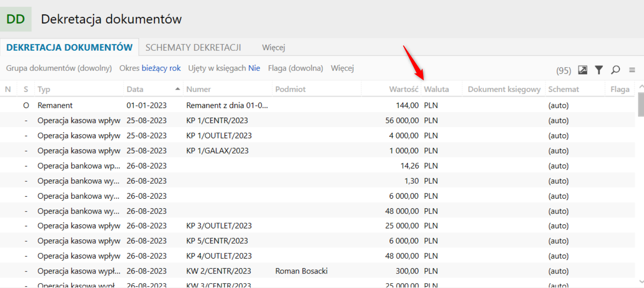Viewport: 644px width, 288px height.
Task: Open Grupa dokumentów filter
Action: click(x=59, y=68)
